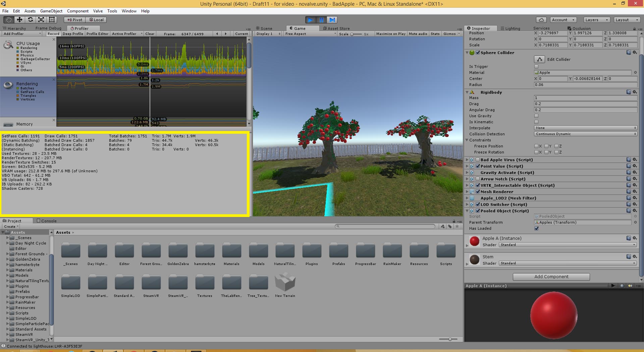Select the Hand tool

(x=9, y=20)
